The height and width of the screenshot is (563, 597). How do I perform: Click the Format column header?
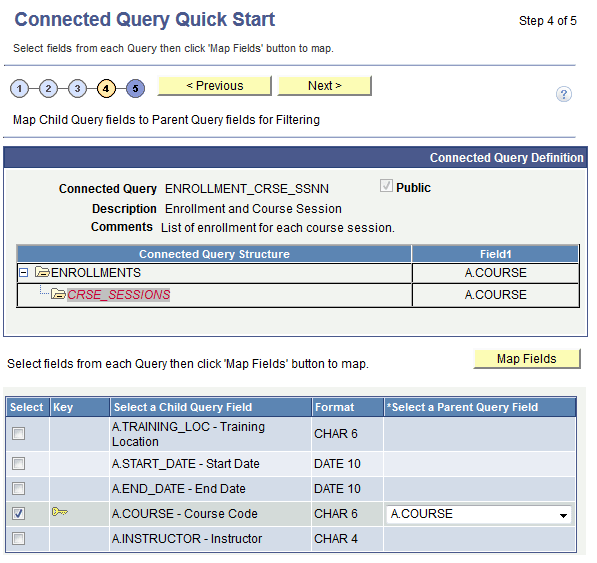click(347, 407)
